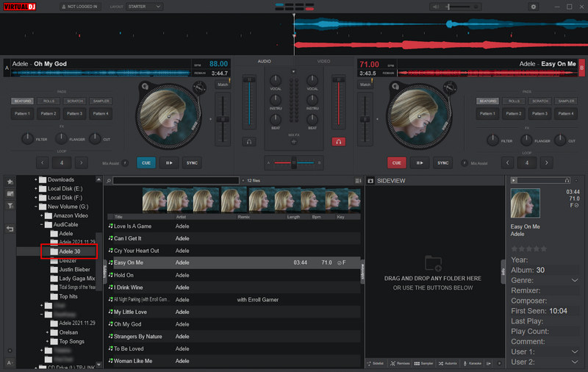Open the User 1 dropdown arrow

click(x=575, y=351)
